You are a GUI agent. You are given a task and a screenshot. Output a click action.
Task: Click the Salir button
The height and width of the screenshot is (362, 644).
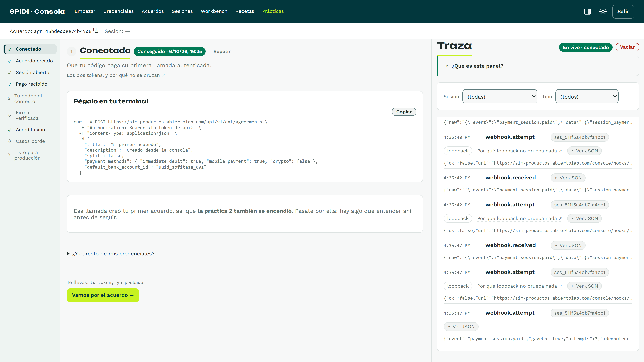(x=623, y=11)
